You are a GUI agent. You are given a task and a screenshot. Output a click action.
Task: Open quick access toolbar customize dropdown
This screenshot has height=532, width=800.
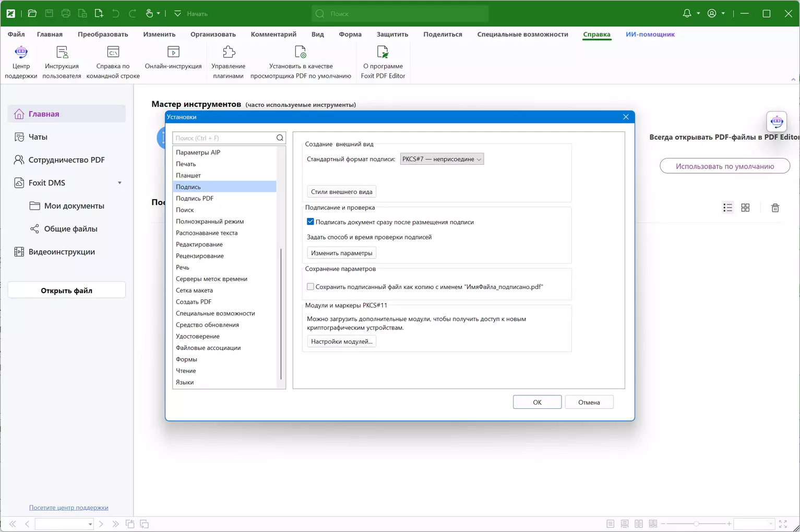point(177,14)
